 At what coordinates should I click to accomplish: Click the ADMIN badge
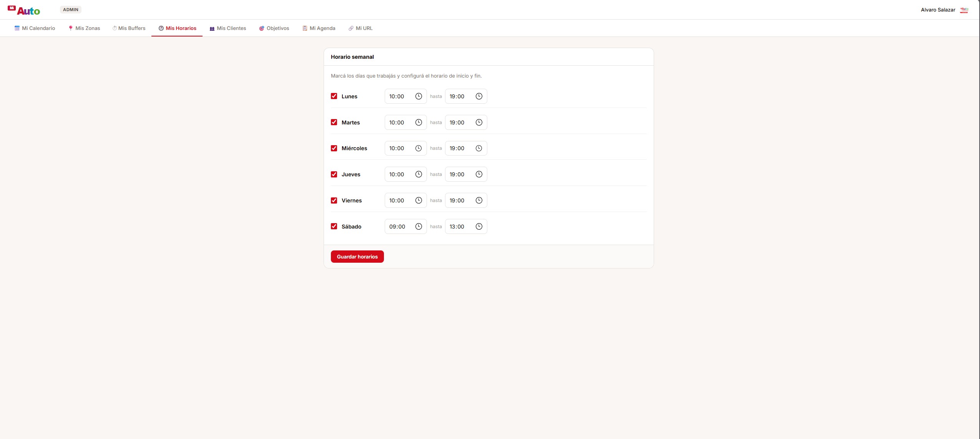pos(71,10)
